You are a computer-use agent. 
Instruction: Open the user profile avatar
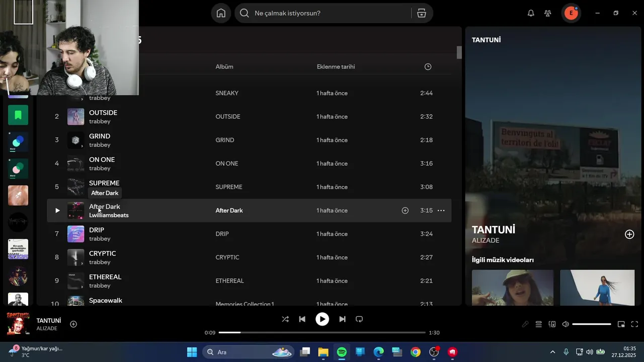(x=571, y=13)
